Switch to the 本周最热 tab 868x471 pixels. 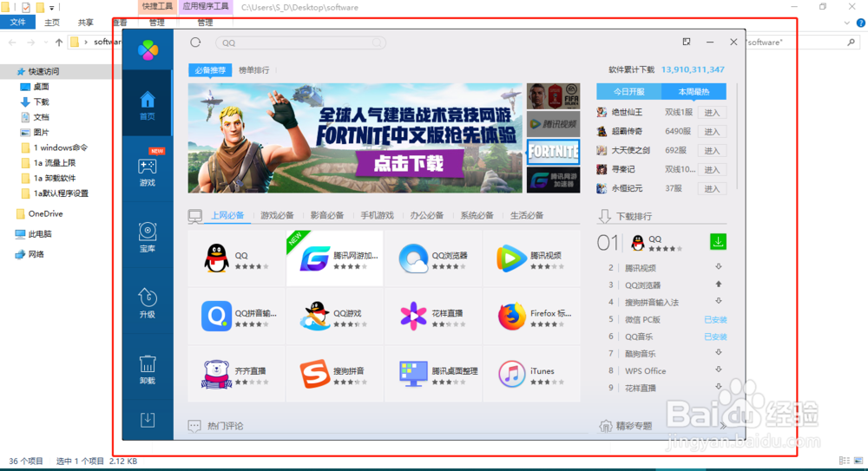point(694,92)
